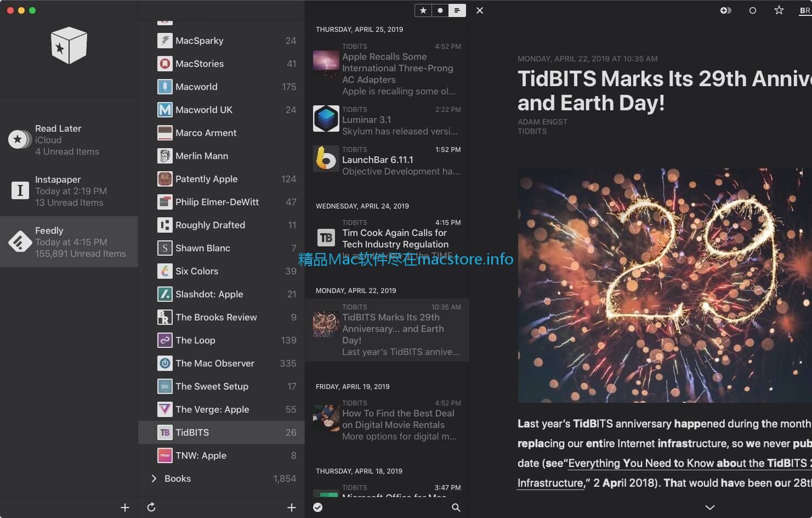The height and width of the screenshot is (518, 812).
Task: Open the Apple Recalls AC Adapters article
Action: point(387,69)
